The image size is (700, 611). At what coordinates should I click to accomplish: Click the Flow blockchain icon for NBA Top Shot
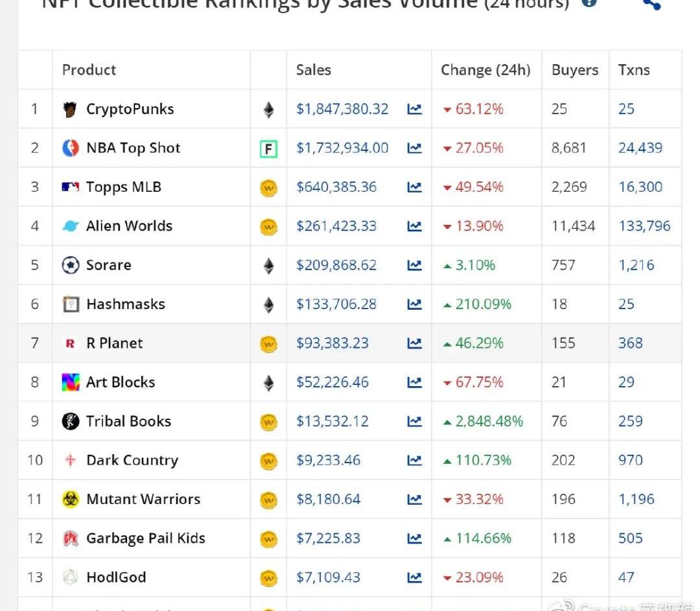click(268, 149)
